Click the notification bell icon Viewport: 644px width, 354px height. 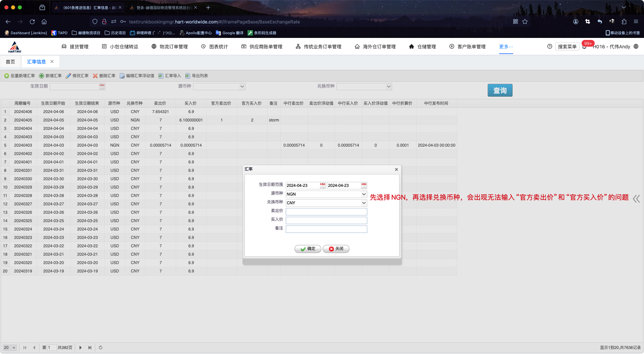tap(584, 47)
